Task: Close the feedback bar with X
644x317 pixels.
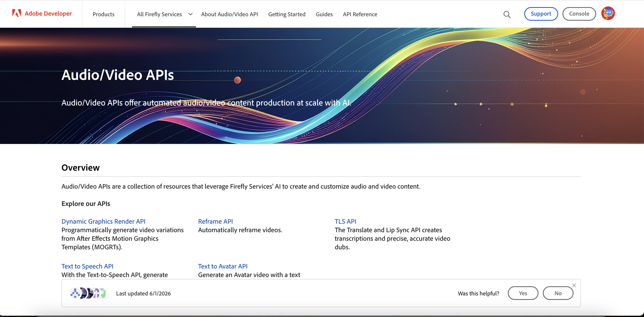Action: (x=574, y=285)
